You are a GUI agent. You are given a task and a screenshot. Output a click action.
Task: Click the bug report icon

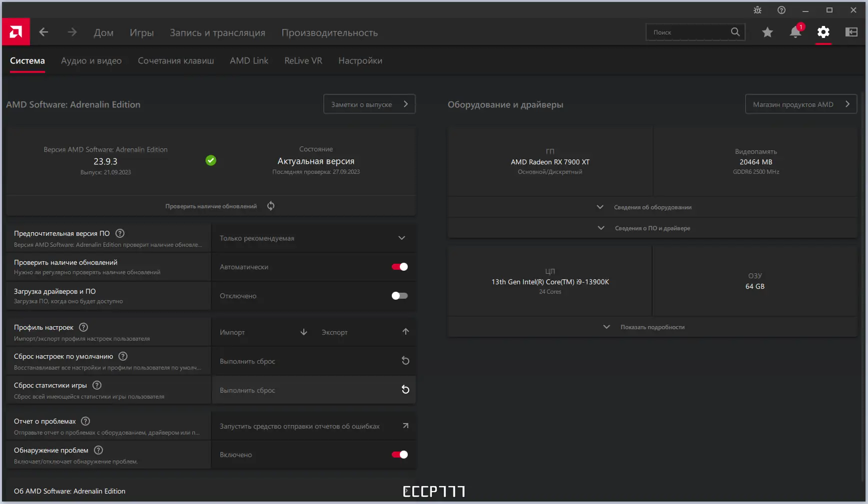[x=758, y=10]
